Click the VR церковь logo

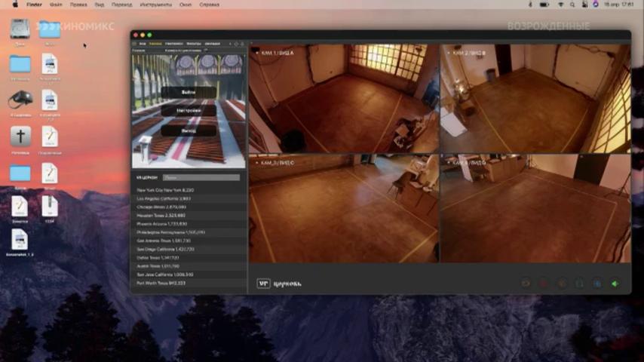(279, 284)
